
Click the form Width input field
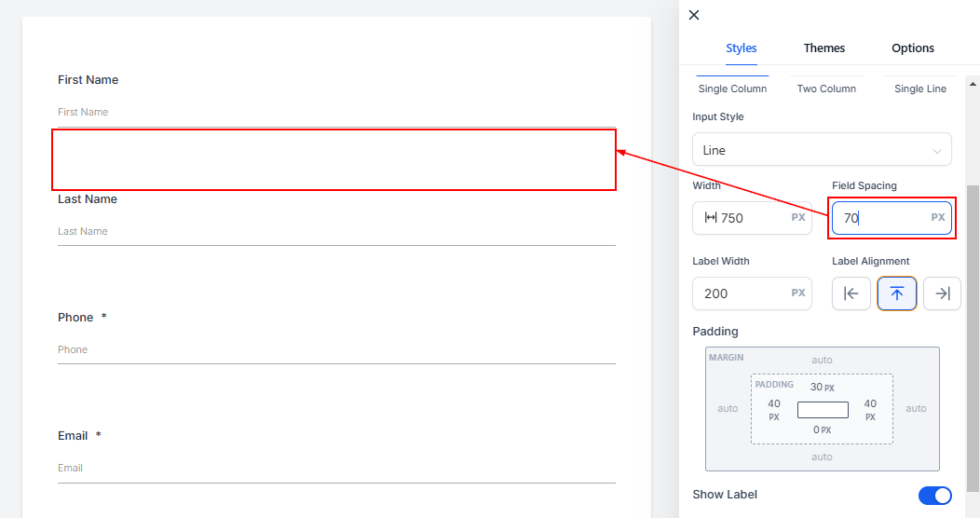pos(753,218)
